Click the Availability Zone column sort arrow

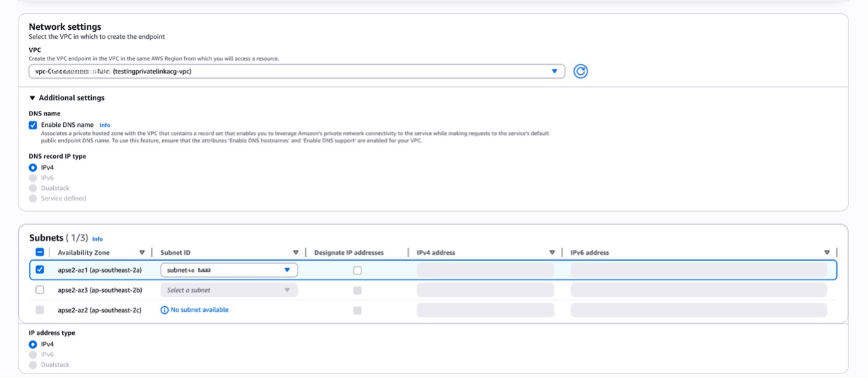click(x=142, y=252)
